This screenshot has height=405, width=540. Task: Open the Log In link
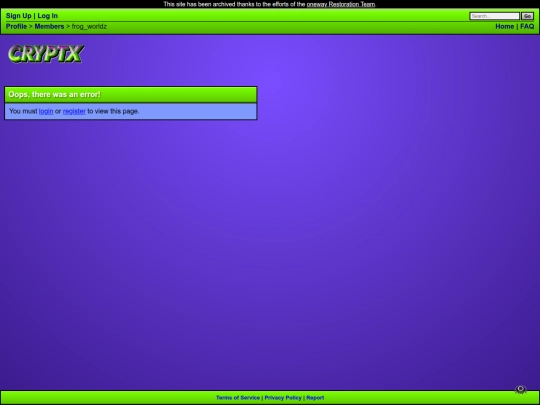click(48, 16)
